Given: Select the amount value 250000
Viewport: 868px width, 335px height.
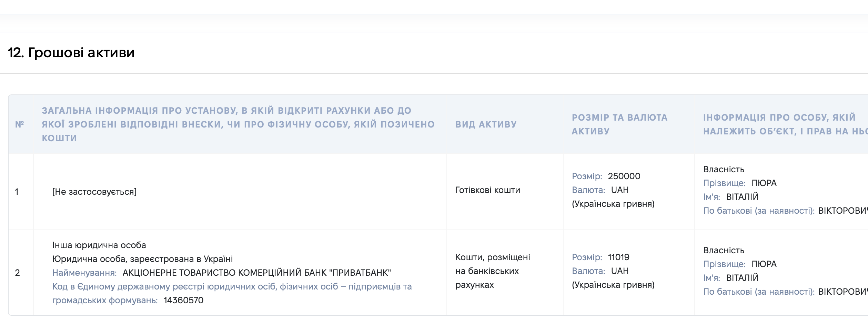Looking at the screenshot, I should (624, 176).
